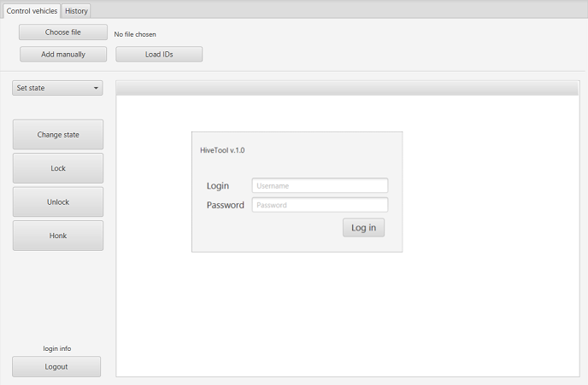Click the Logout button
The image size is (588, 385).
point(56,366)
